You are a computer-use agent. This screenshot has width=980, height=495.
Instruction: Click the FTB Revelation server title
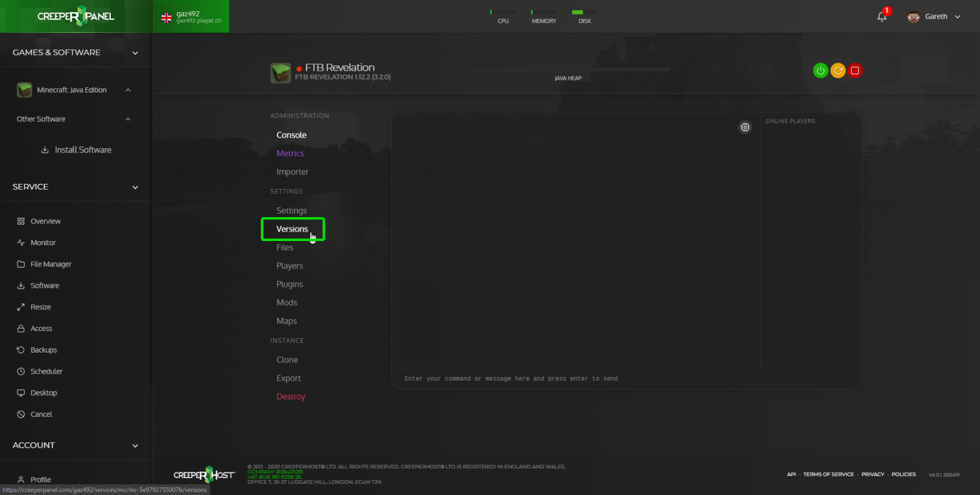340,68
